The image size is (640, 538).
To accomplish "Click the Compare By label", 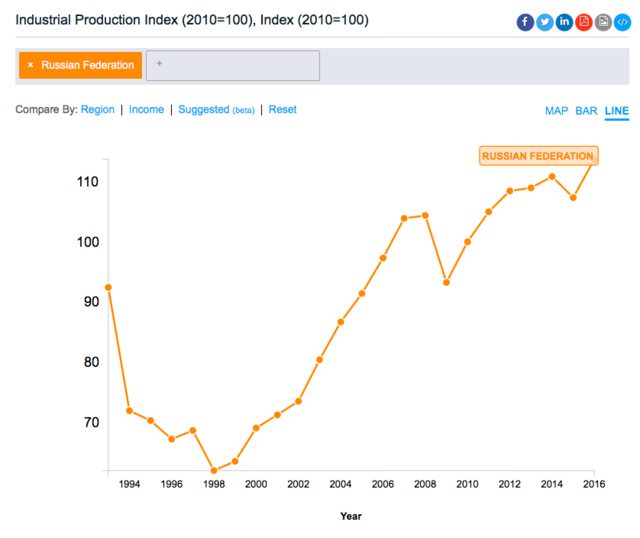I will coord(46,109).
